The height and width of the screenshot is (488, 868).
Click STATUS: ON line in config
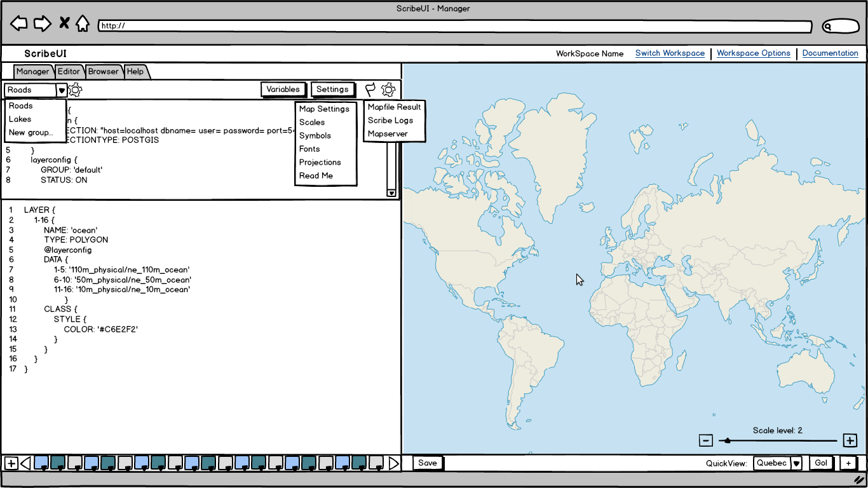(x=64, y=180)
